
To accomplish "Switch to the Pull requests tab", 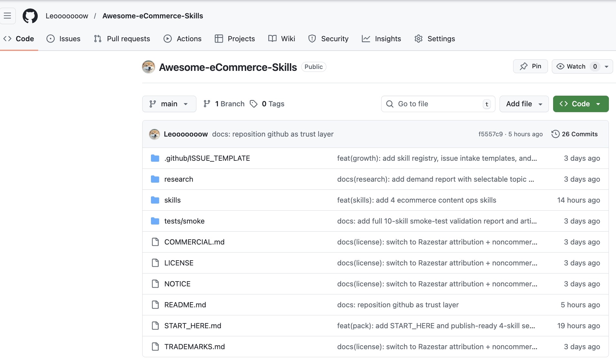I will (122, 39).
